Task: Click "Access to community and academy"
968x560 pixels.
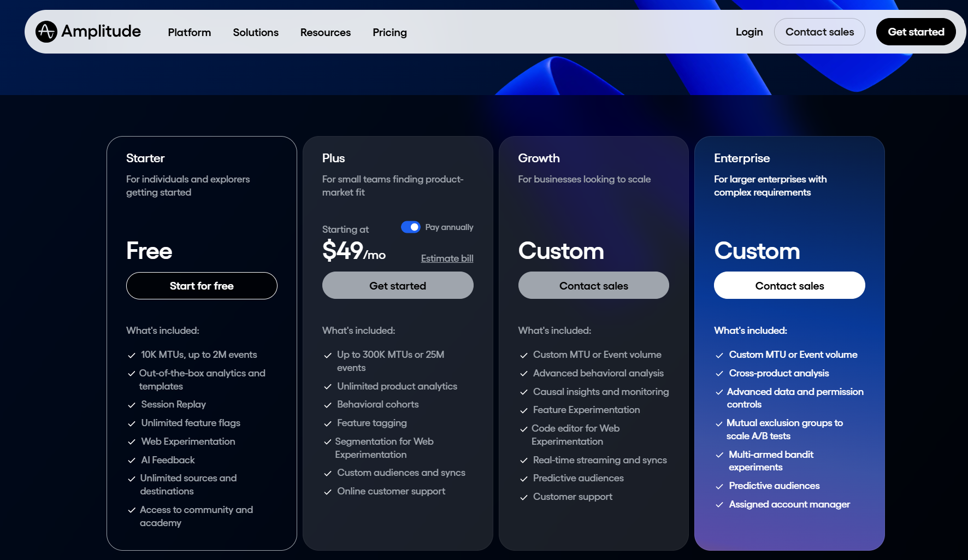Action: (196, 516)
